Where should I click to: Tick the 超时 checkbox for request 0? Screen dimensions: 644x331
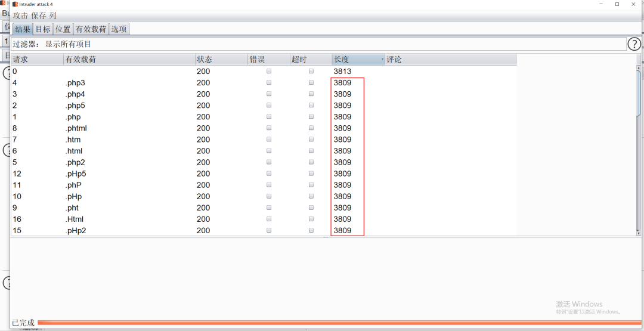click(311, 72)
